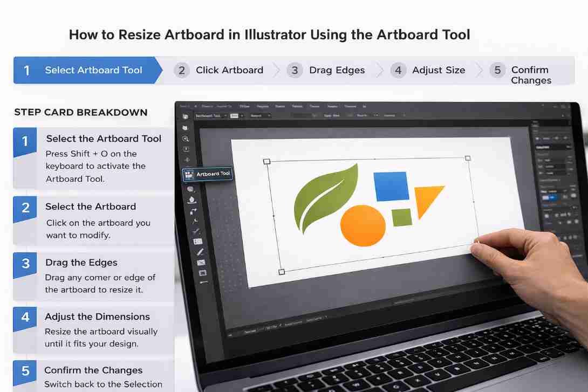Open the fill swatch dropdown arrow in options bar
Viewport: 588px width, 392px height.
click(x=242, y=115)
